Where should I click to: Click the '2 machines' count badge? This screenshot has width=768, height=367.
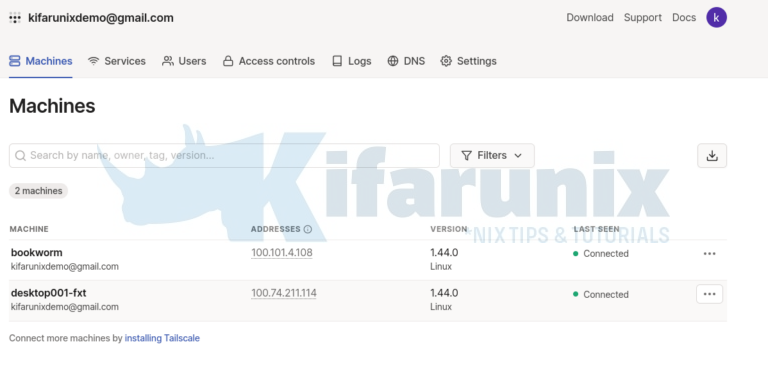(x=38, y=191)
